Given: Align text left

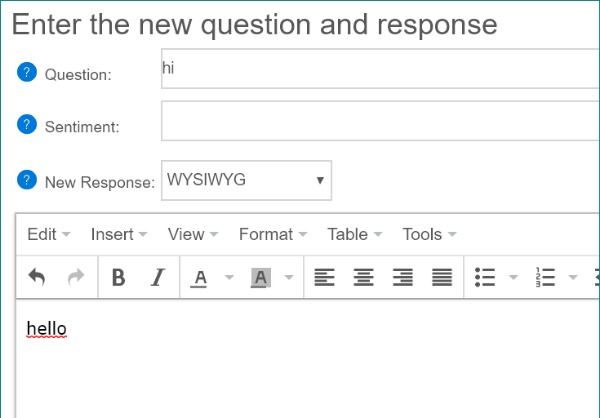Looking at the screenshot, I should [324, 277].
